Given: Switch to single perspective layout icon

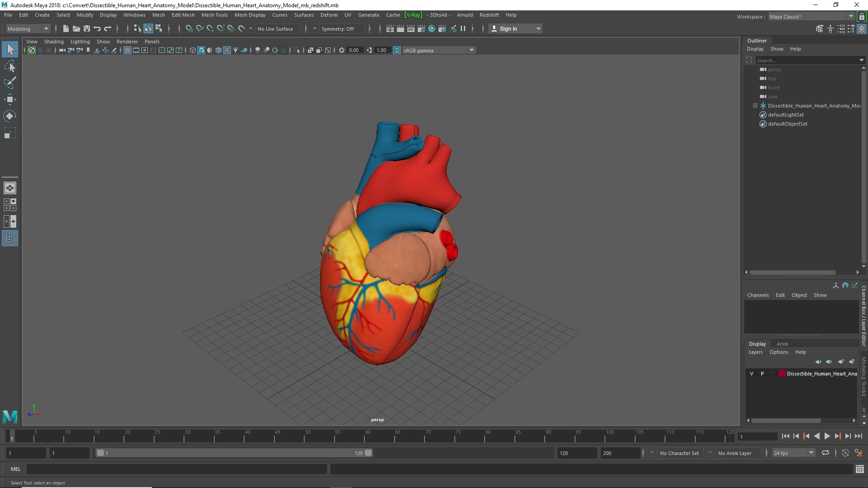Looking at the screenshot, I should click(x=10, y=188).
